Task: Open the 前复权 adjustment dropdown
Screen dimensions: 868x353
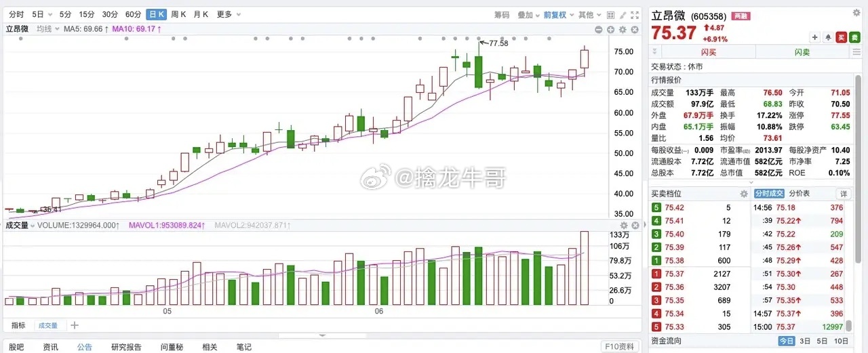Action: pos(559,14)
